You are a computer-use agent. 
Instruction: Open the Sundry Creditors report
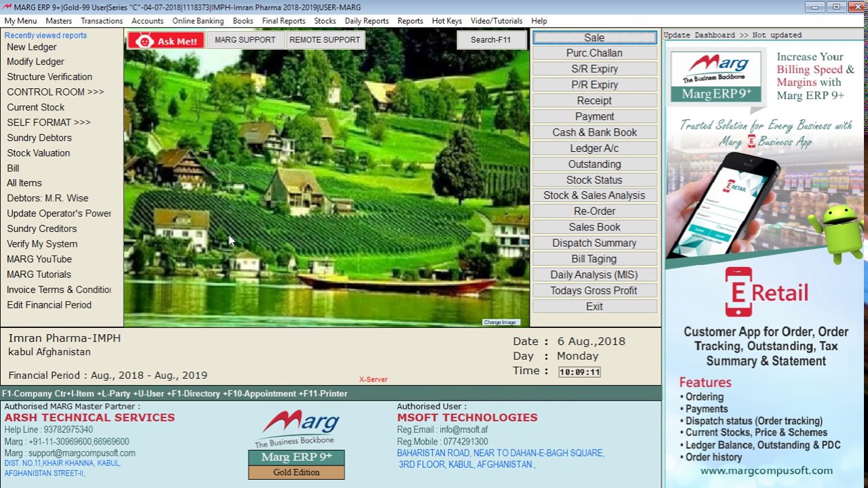(42, 228)
